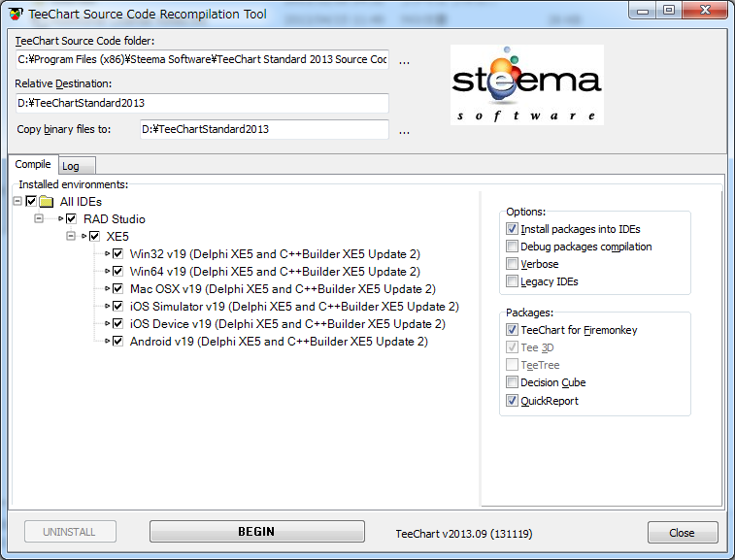Collapse the XE5 tree node

(x=71, y=236)
